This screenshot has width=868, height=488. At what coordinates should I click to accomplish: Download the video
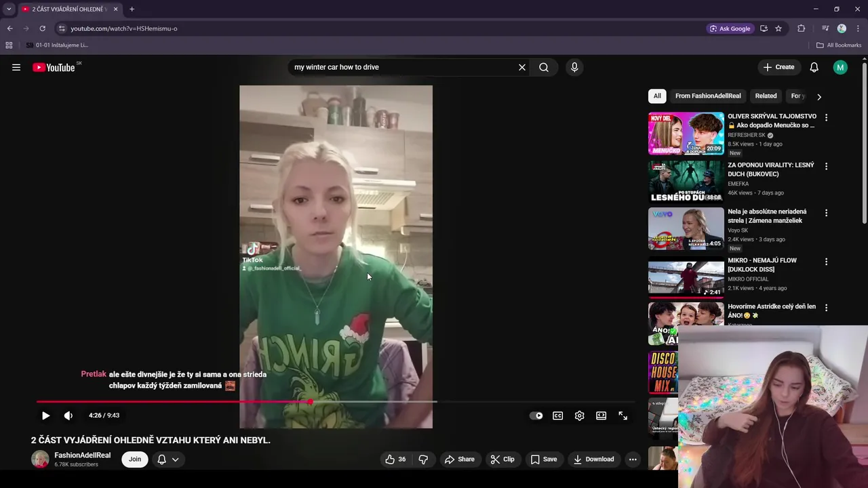point(593,459)
